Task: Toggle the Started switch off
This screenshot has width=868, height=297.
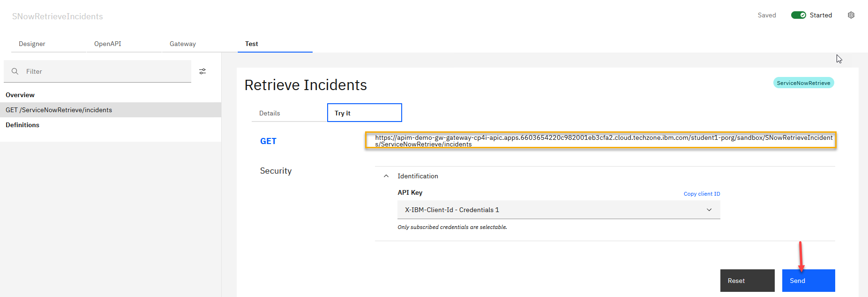Action: (798, 15)
